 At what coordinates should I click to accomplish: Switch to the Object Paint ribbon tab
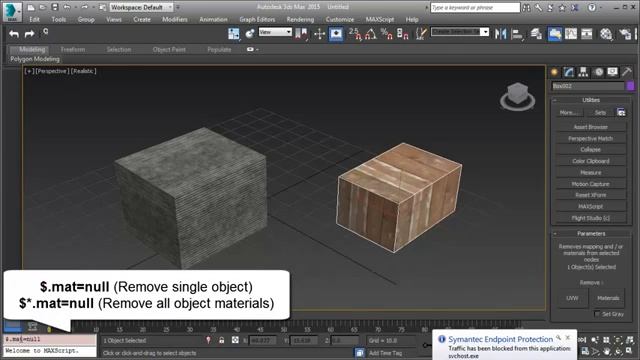click(x=169, y=49)
